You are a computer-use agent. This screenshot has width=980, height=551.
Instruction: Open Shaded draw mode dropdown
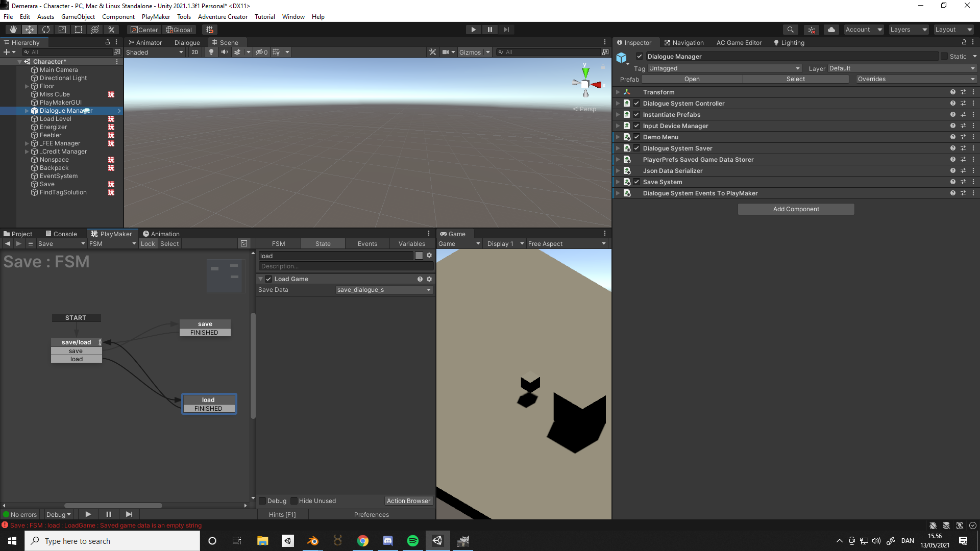[155, 52]
